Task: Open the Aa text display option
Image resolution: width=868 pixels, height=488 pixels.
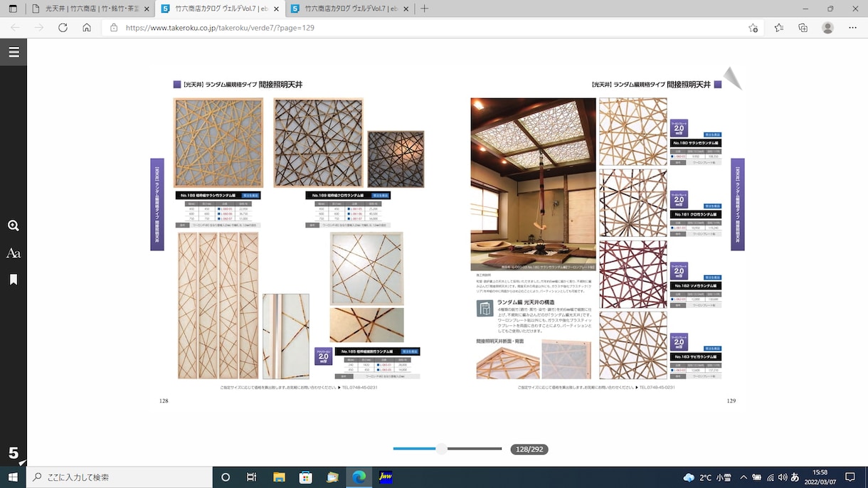Action: pos(14,253)
